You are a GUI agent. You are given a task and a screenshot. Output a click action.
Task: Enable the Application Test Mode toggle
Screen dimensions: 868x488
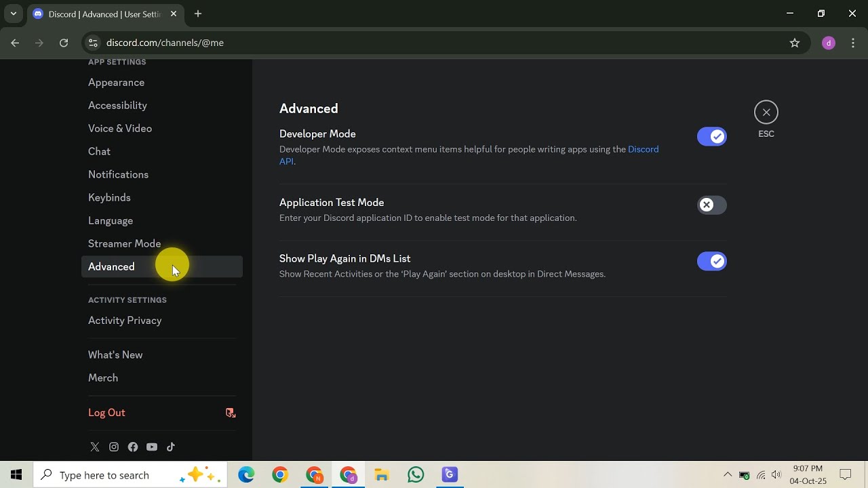click(x=712, y=205)
